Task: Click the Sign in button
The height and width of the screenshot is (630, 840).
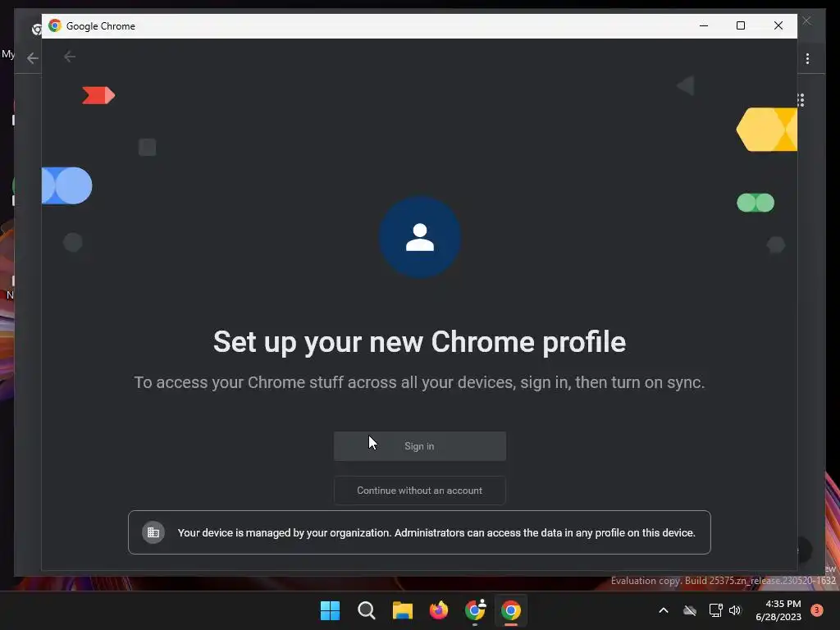Action: point(419,445)
